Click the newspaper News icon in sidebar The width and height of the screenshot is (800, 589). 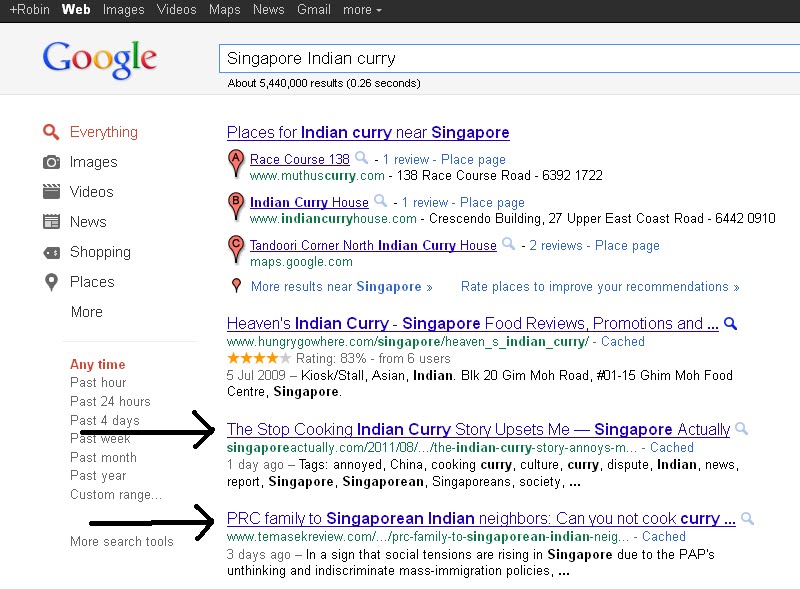click(51, 222)
